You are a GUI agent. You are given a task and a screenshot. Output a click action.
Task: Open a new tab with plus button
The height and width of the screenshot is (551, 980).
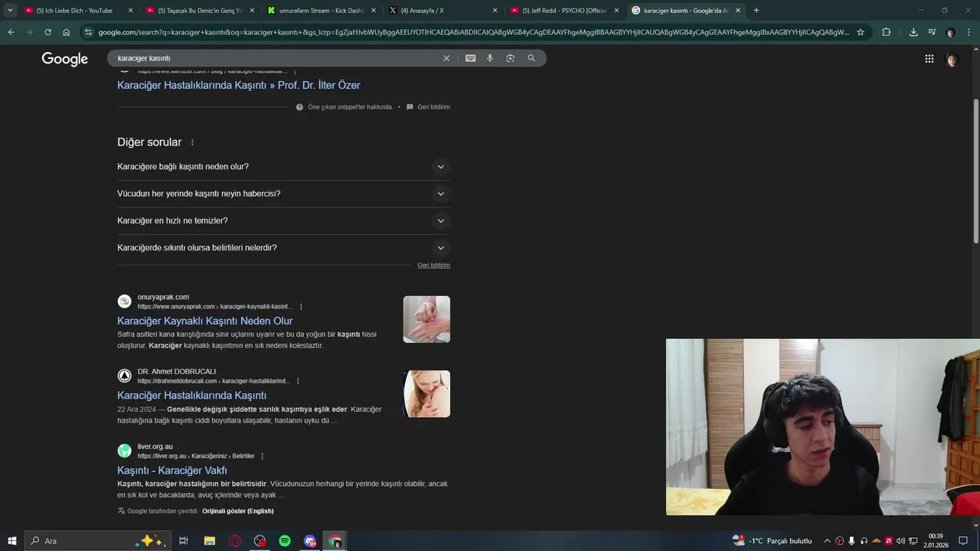pyautogui.click(x=756, y=10)
